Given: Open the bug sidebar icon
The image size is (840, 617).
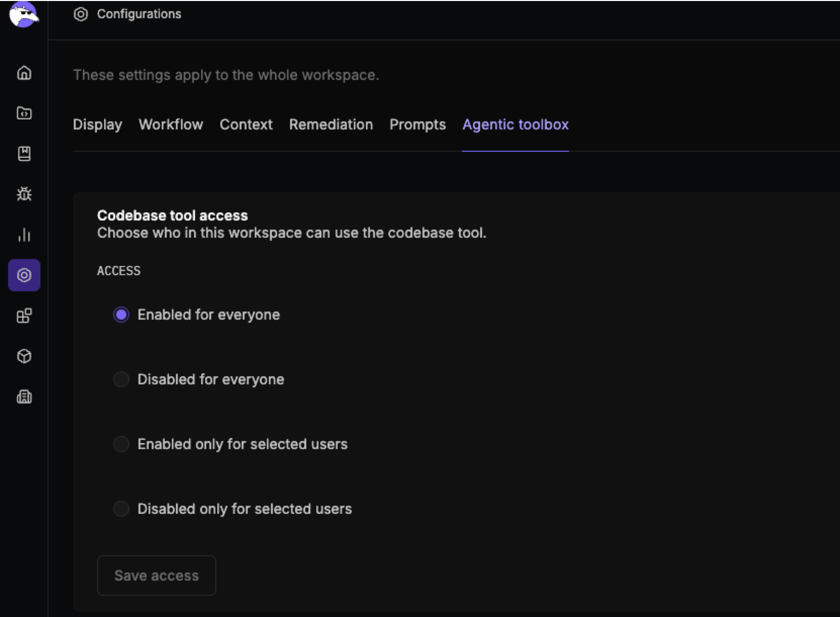Looking at the screenshot, I should [24, 194].
